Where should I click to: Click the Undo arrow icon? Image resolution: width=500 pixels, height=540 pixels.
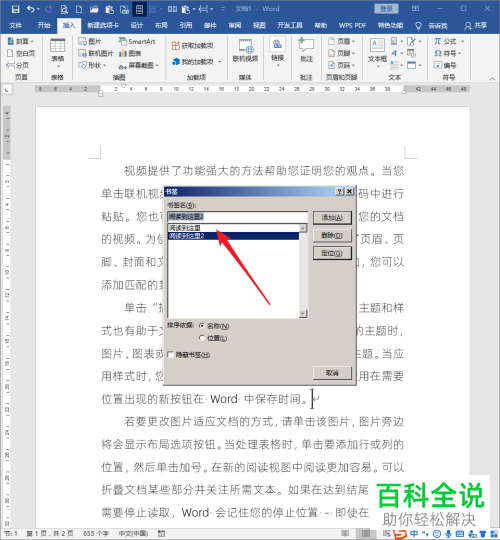tap(31, 9)
